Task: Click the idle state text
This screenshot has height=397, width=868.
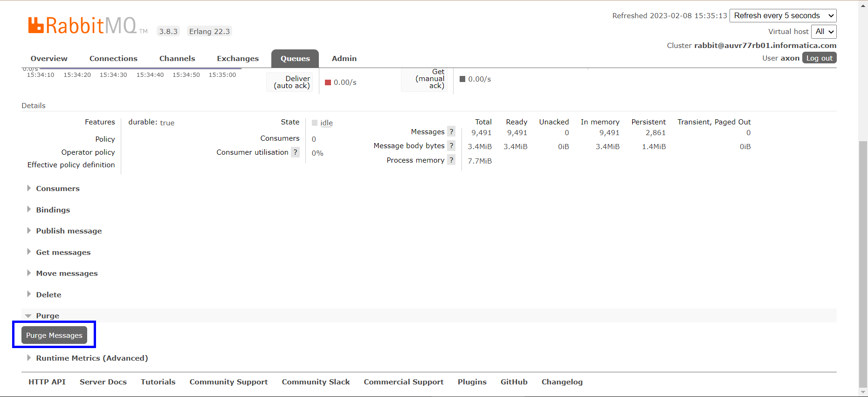Action: [326, 123]
